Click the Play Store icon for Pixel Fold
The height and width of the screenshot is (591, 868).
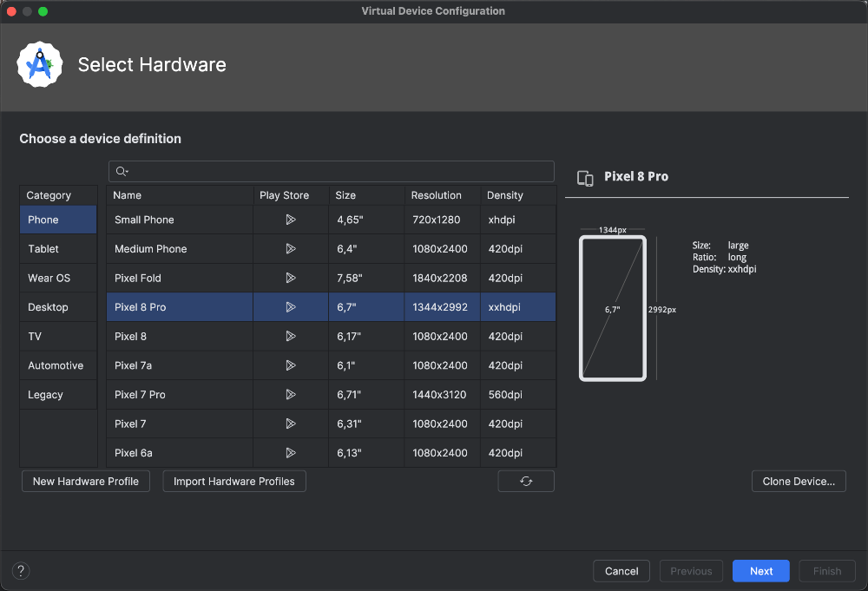coord(291,278)
